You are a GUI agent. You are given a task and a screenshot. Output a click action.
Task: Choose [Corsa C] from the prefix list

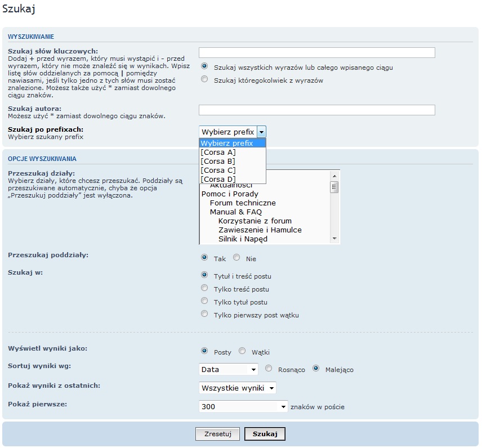click(218, 171)
